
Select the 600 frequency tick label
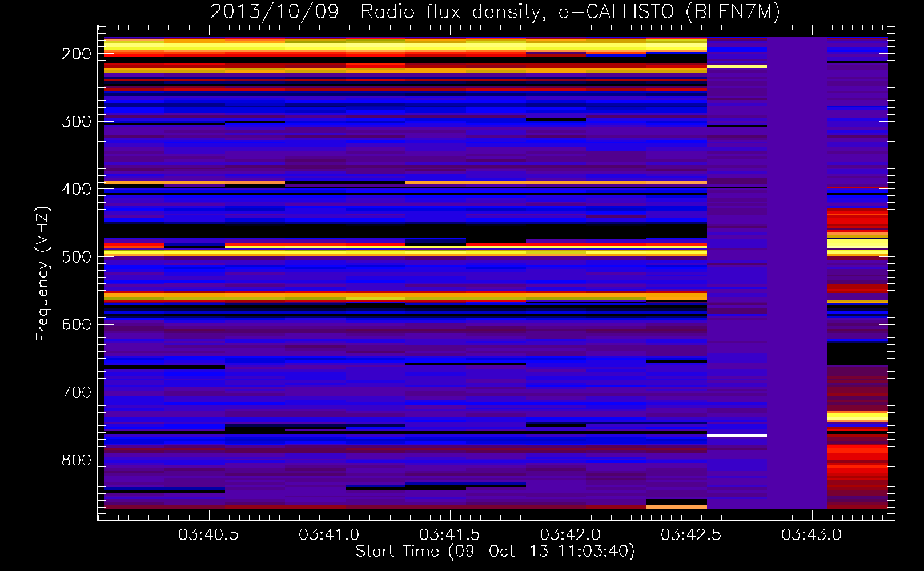77,324
